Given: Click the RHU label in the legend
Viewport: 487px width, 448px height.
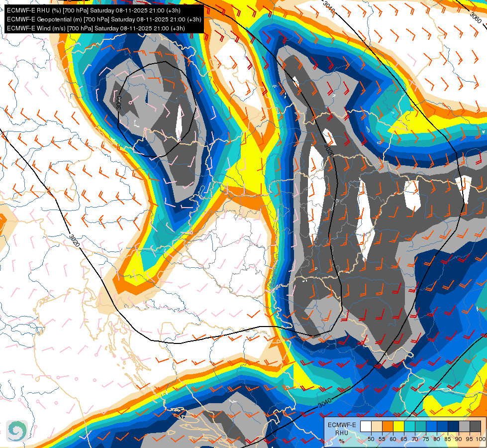Looking at the screenshot, I should click(x=342, y=433).
